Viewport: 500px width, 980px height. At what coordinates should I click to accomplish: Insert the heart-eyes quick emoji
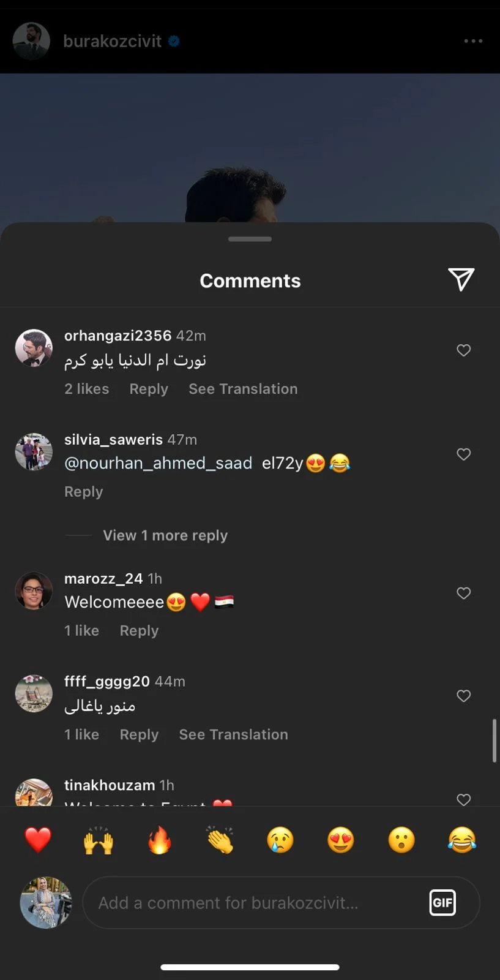tap(341, 840)
